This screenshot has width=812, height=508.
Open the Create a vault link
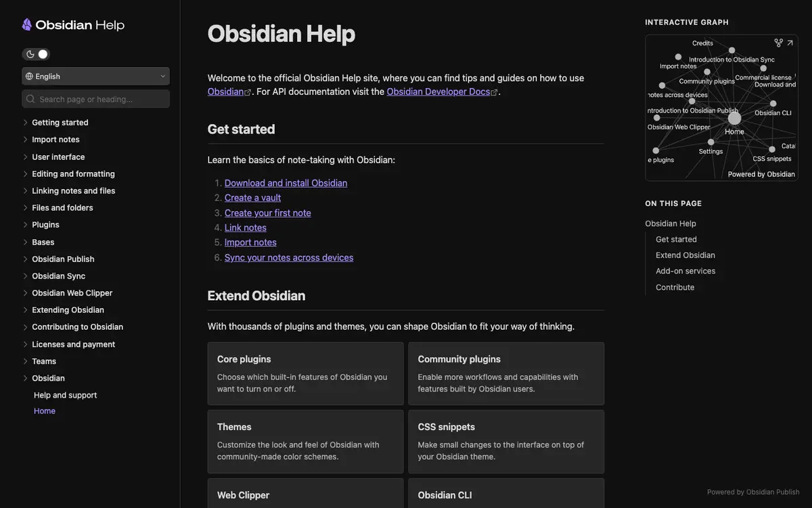(252, 198)
